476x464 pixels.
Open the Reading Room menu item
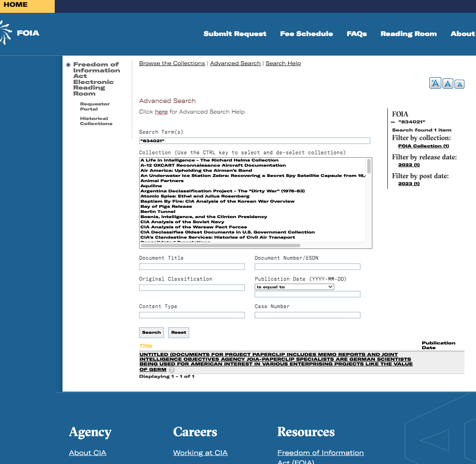(x=408, y=34)
